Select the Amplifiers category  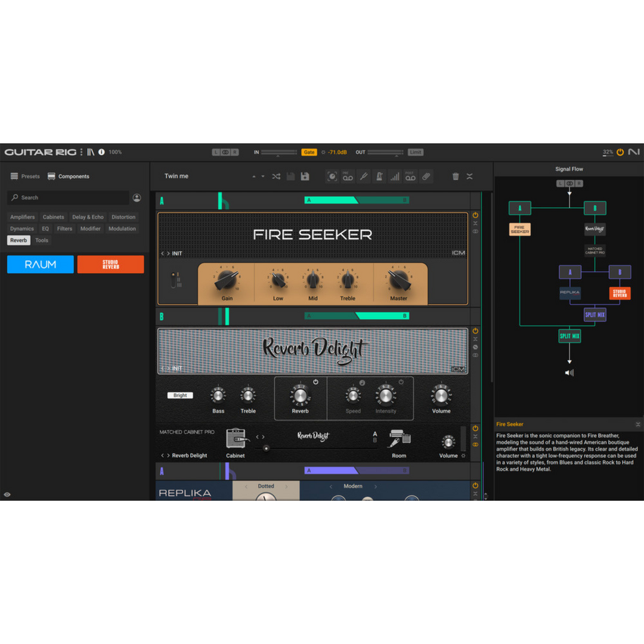(23, 217)
